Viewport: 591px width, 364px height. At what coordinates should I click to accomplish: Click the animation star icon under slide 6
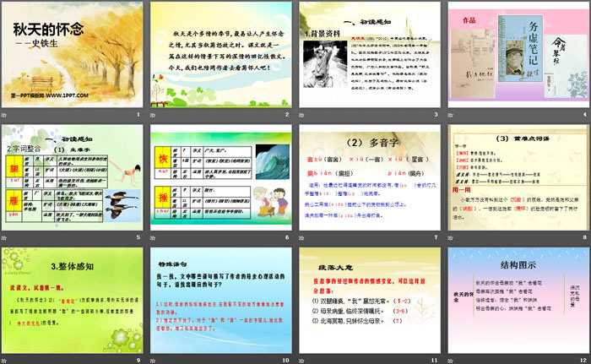tap(153, 237)
